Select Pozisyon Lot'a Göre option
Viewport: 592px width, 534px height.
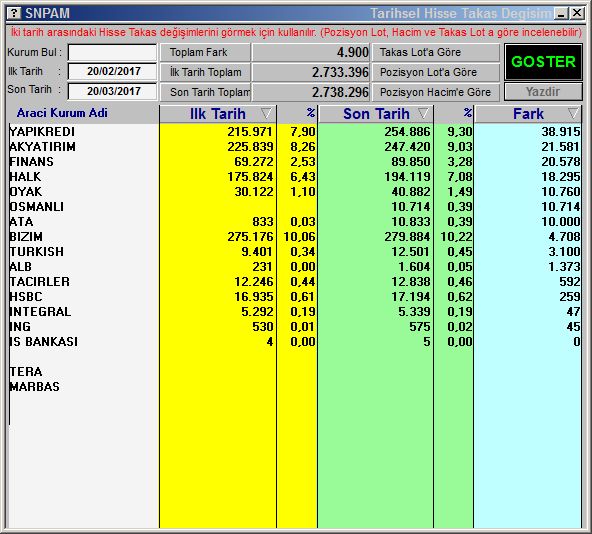(x=436, y=72)
